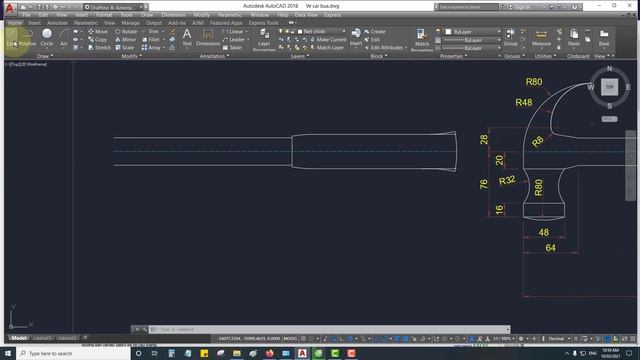Image resolution: width=640 pixels, height=360 pixels.
Task: Open the annotation scale 1:1 dropdown
Action: pyautogui.click(x=503, y=338)
